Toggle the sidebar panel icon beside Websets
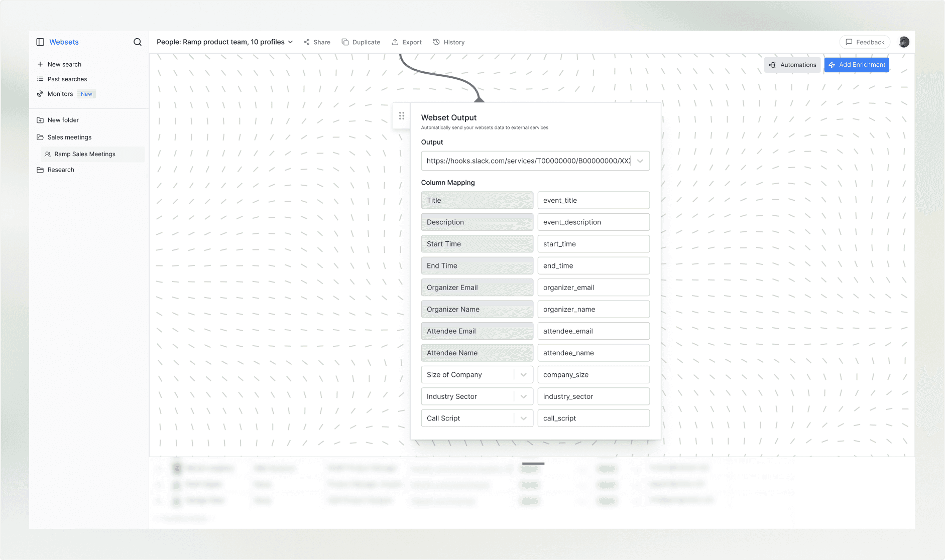Viewport: 945px width, 560px height. [x=40, y=42]
